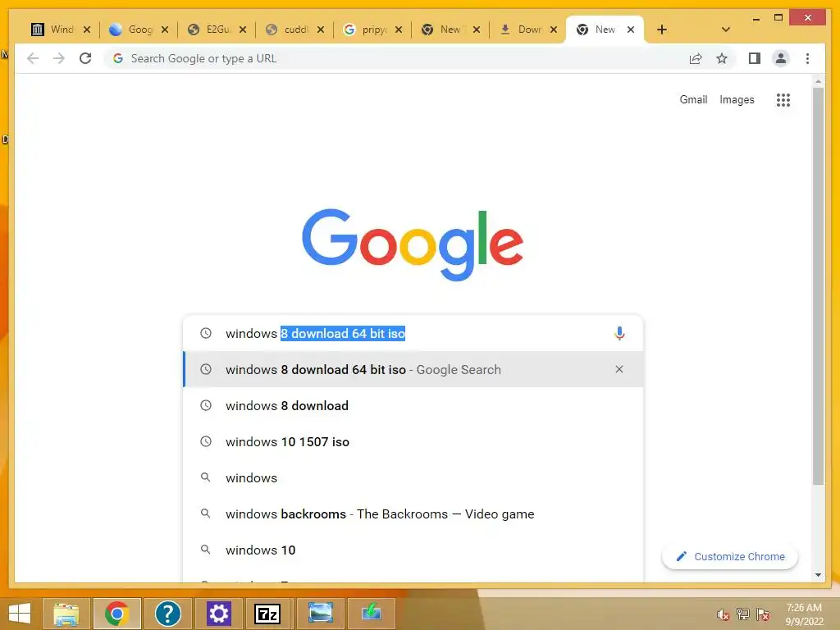Select suggestion windows 10 1507 iso
840x630 pixels.
pyautogui.click(x=413, y=441)
